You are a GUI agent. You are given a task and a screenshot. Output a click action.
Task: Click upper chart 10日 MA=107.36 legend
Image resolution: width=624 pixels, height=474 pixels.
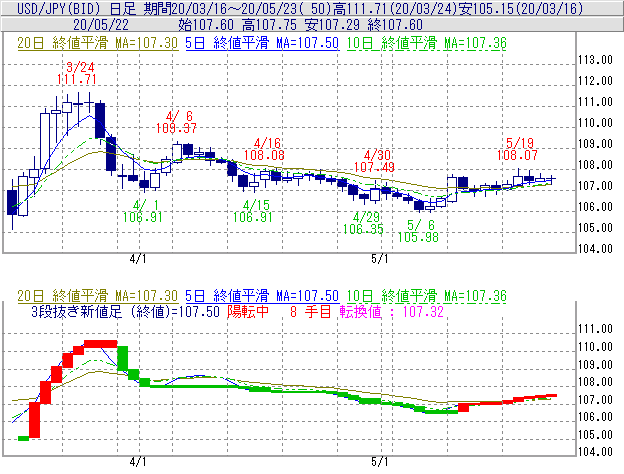(x=427, y=43)
